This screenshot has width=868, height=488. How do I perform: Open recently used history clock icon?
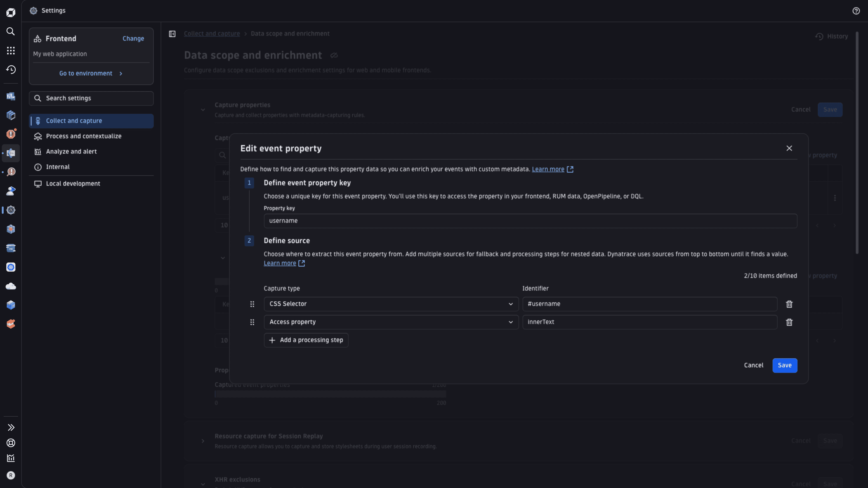pyautogui.click(x=11, y=69)
